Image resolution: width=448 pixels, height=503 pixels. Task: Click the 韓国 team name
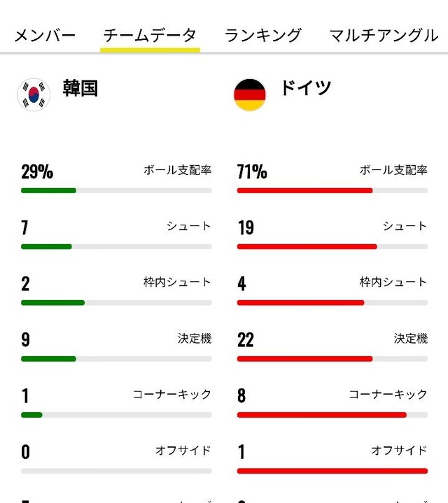pos(80,88)
